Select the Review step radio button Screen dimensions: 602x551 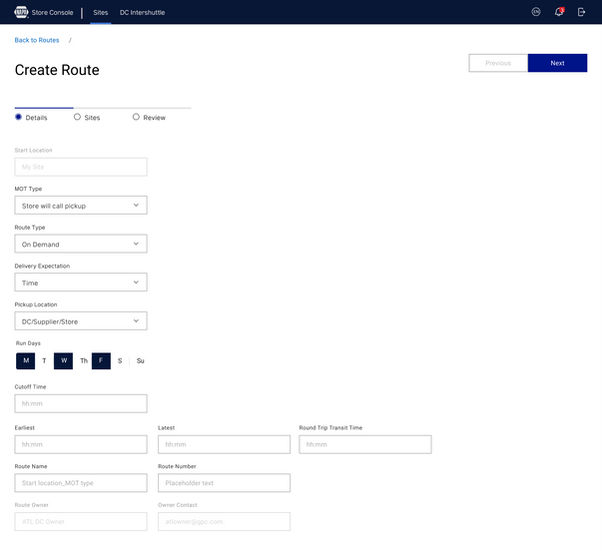[136, 117]
